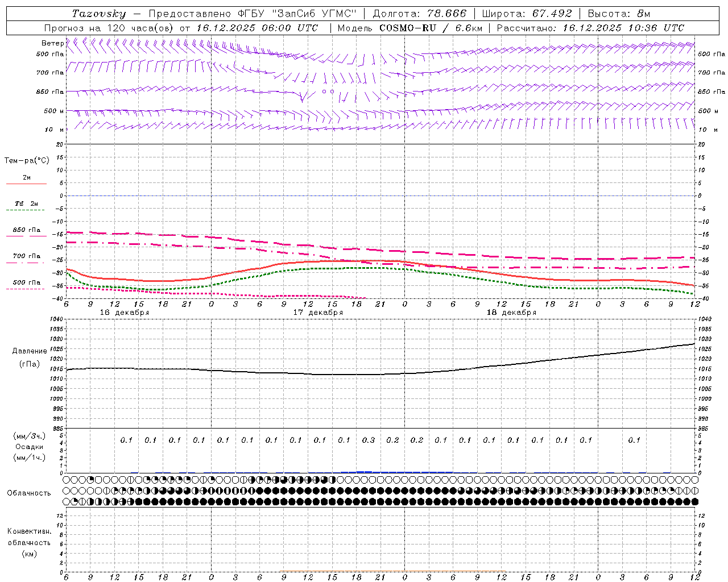
Task: Click the "Давление" pressure panel label
Action: 30,351
